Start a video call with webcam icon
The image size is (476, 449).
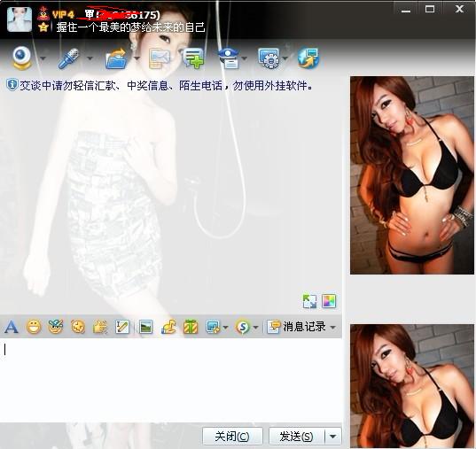22,58
